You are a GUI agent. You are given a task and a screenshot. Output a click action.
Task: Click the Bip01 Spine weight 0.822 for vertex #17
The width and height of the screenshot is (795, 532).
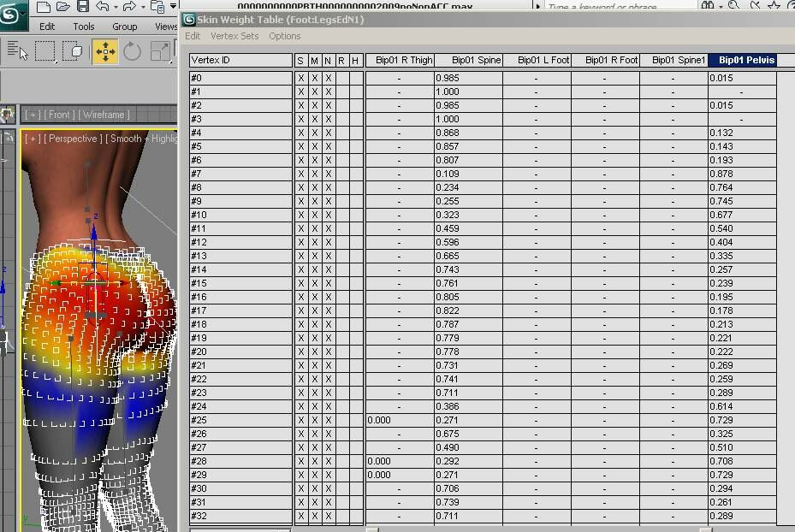click(x=468, y=310)
